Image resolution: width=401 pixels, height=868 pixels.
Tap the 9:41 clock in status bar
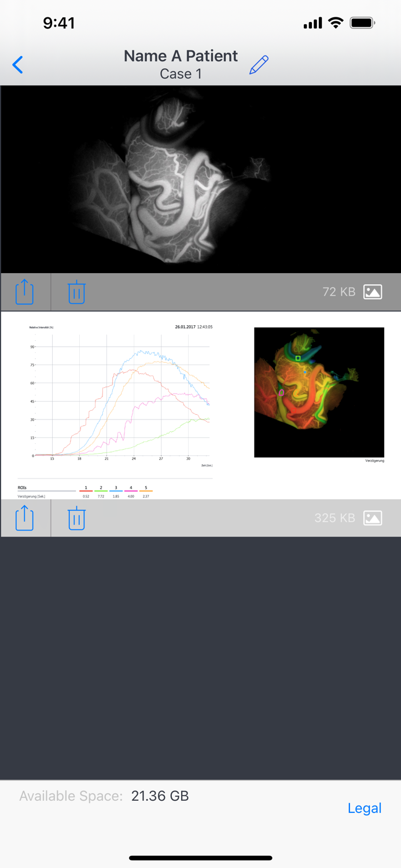point(59,23)
